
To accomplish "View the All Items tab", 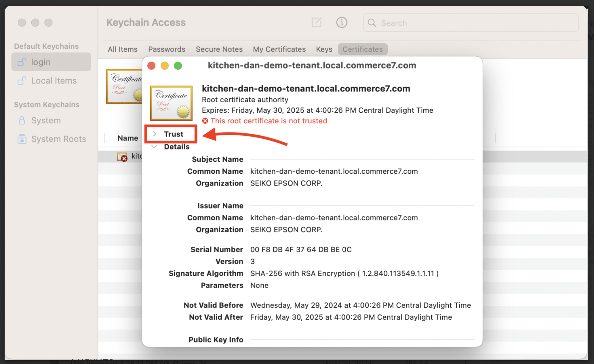I will [x=122, y=49].
